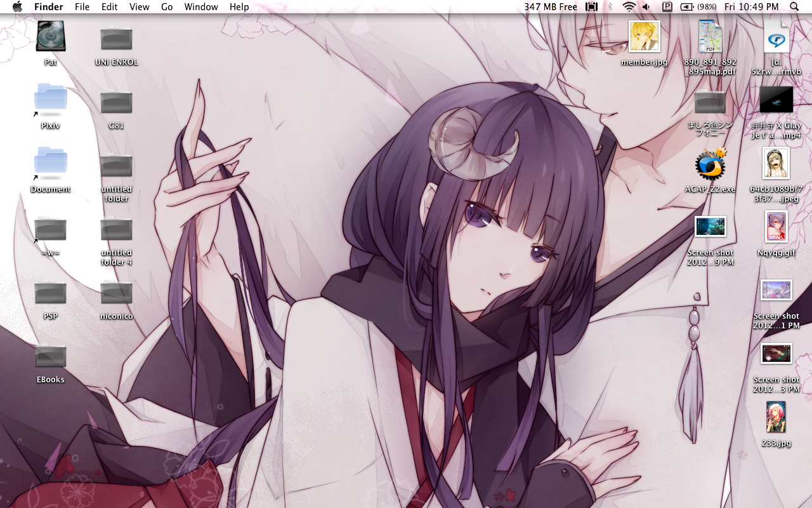Open the Go menu
812x508 pixels.
(x=167, y=6)
